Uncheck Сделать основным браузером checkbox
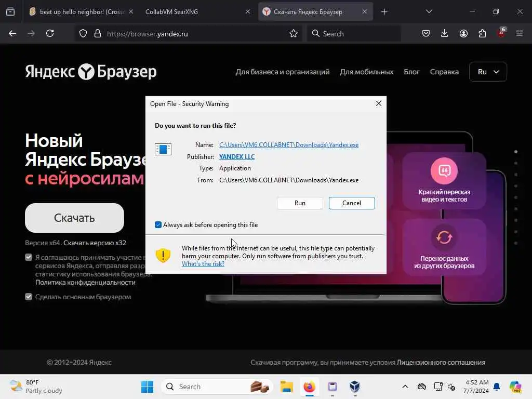This screenshot has width=532, height=399. click(29, 297)
